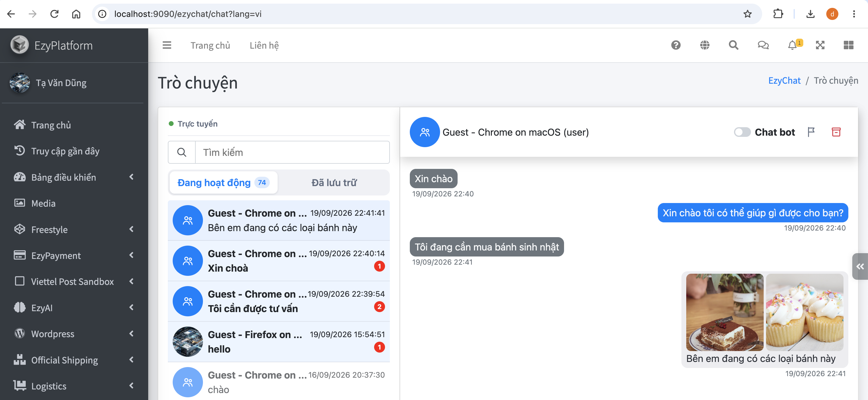
Task: Toggle the Chat bot switch
Action: tap(742, 132)
